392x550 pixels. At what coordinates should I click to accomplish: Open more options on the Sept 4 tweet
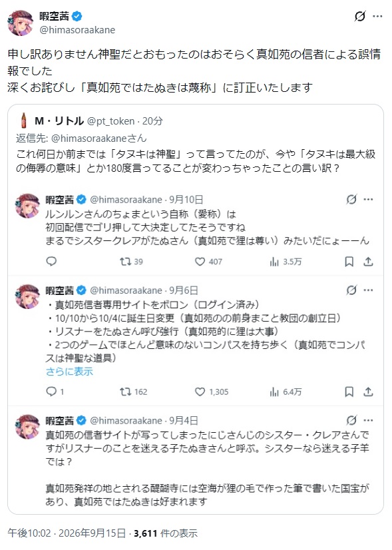click(x=368, y=420)
